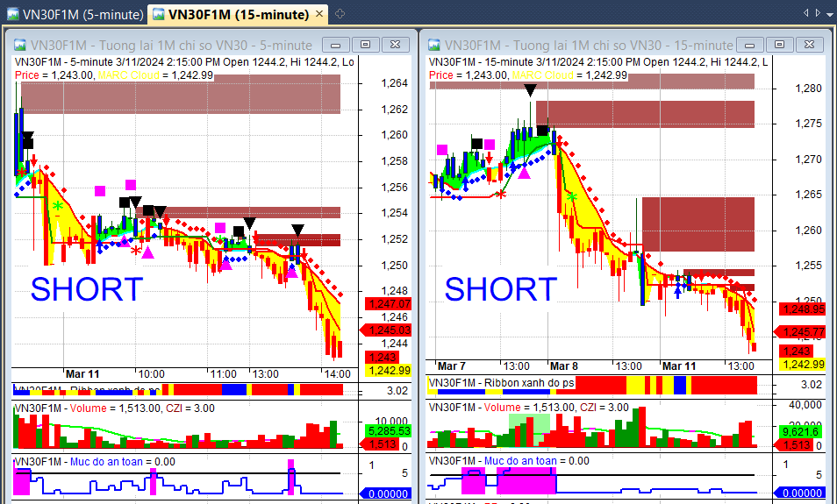Viewport: 837px width, 504px height.
Task: Click the 11:00 time axis label
Action: tap(223, 374)
